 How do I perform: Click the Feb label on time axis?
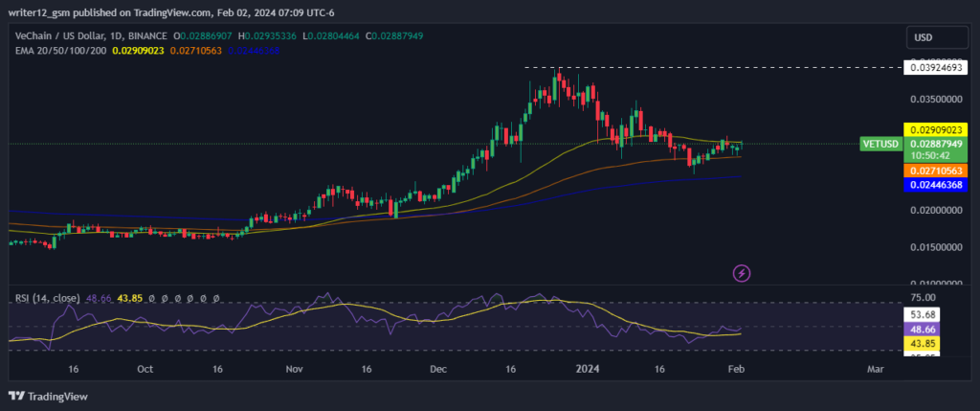737,369
